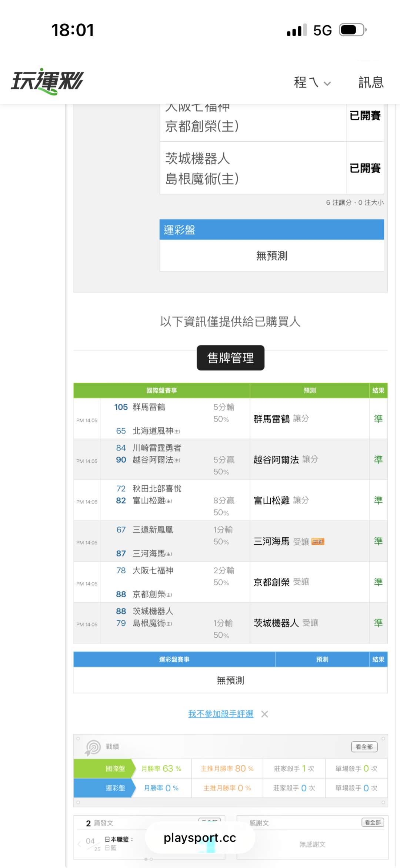Tap the 已開賽 status for 茨城機器人

pos(365,168)
